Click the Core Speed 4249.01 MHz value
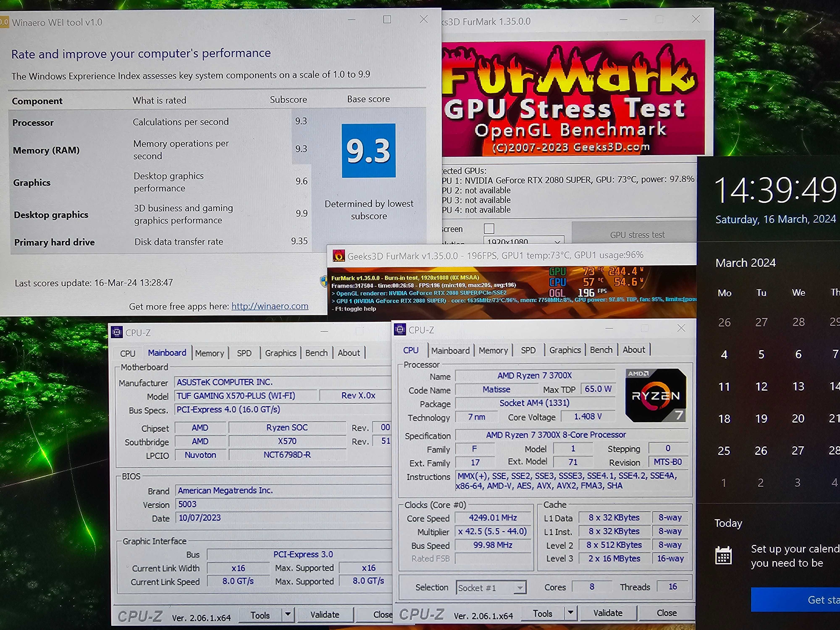This screenshot has width=840, height=630. 493,518
